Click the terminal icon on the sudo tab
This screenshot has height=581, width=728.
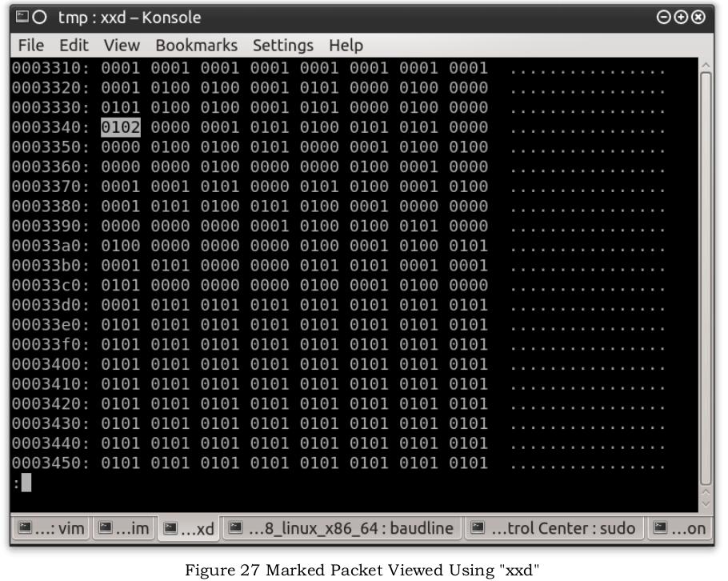point(478,527)
